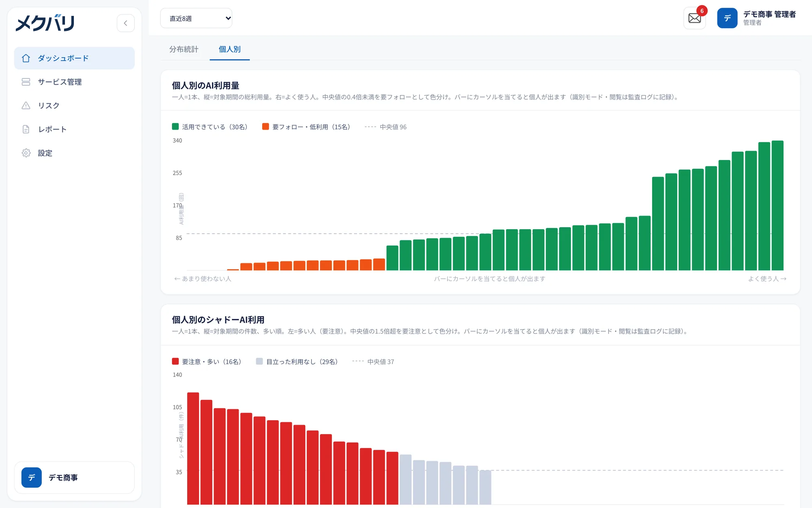
Task: Click the デモ商事 company card label
Action: (x=63, y=478)
